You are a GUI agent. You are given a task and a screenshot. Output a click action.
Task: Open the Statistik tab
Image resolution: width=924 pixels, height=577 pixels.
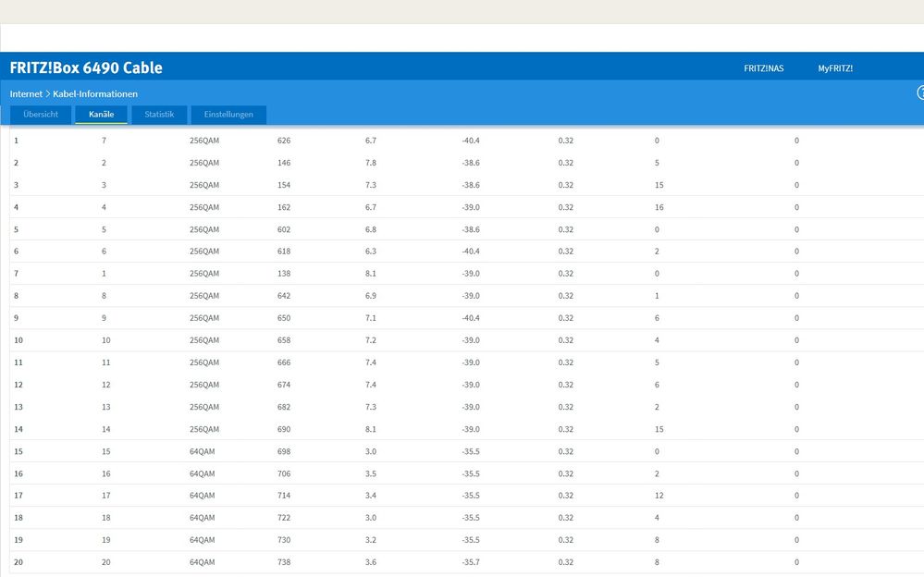pyautogui.click(x=159, y=115)
